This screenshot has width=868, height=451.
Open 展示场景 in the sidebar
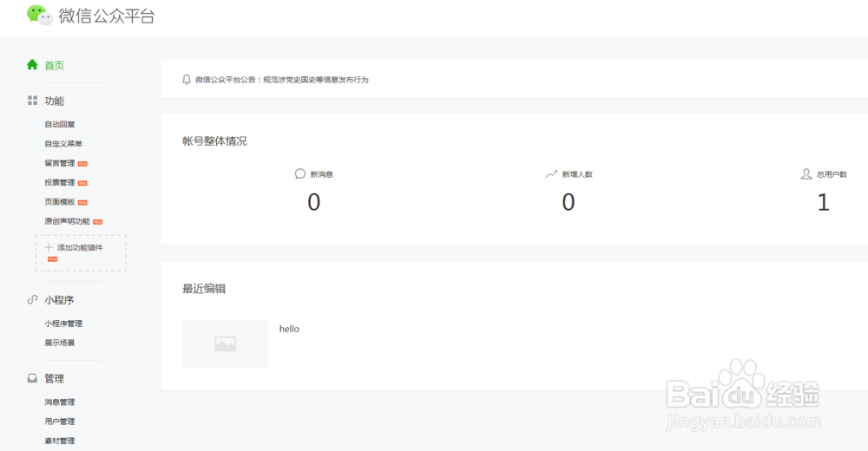[60, 343]
